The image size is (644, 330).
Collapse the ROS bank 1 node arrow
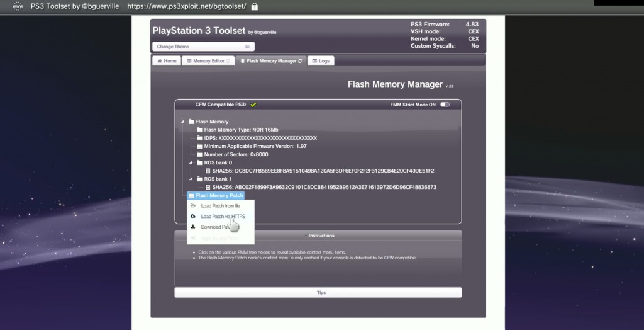[191, 179]
